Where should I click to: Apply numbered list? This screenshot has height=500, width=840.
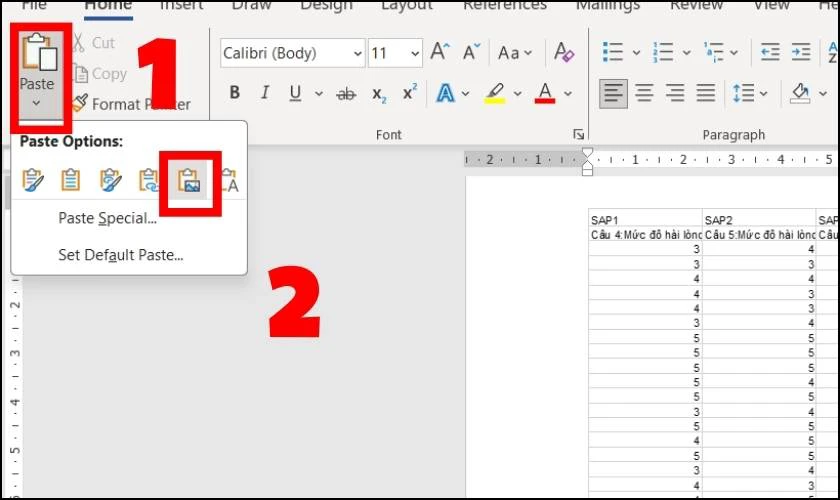pos(663,52)
